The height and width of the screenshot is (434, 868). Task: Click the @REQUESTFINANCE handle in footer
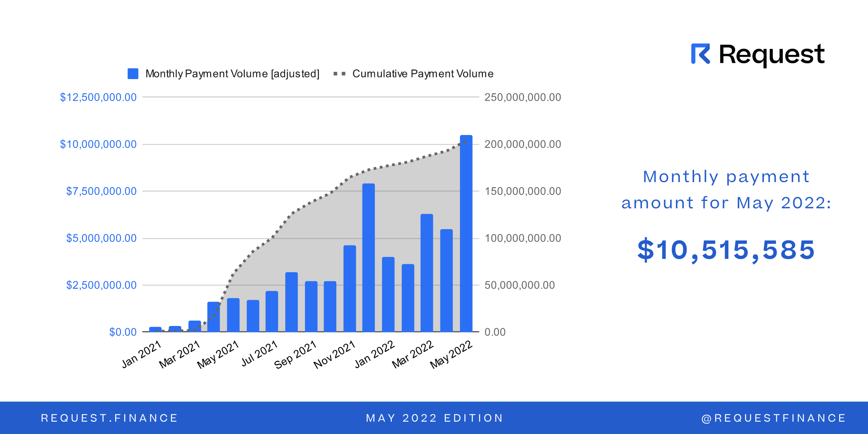[x=774, y=418]
